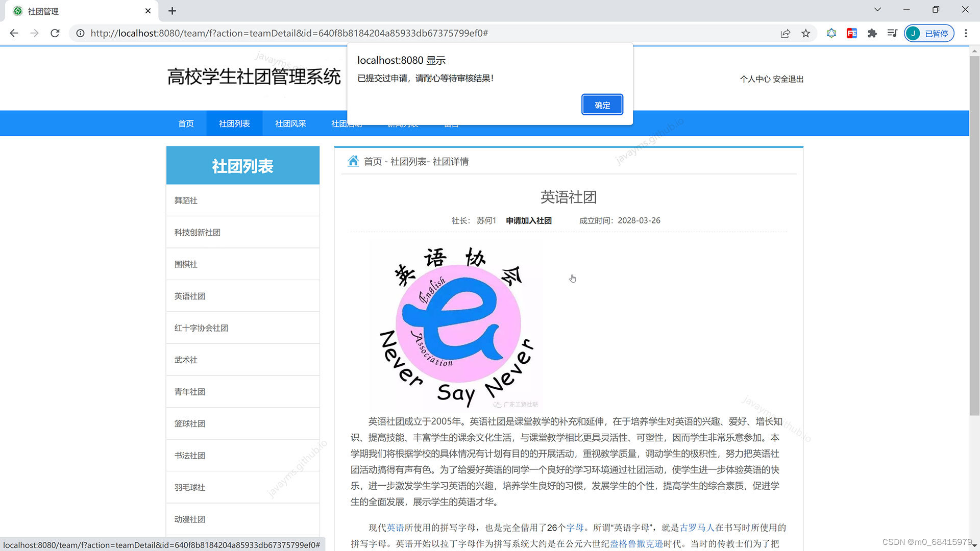Click the back navigation arrow
The image size is (980, 551).
(14, 33)
